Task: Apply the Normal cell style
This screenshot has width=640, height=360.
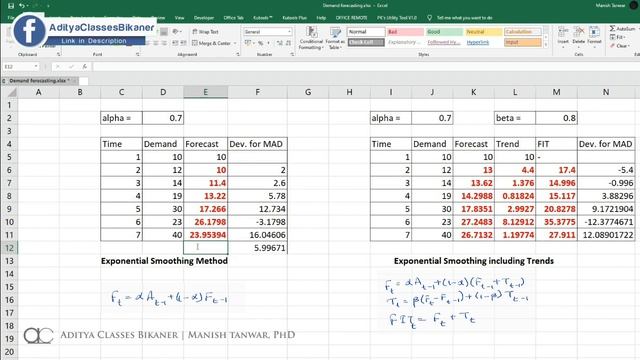Action: (366, 31)
